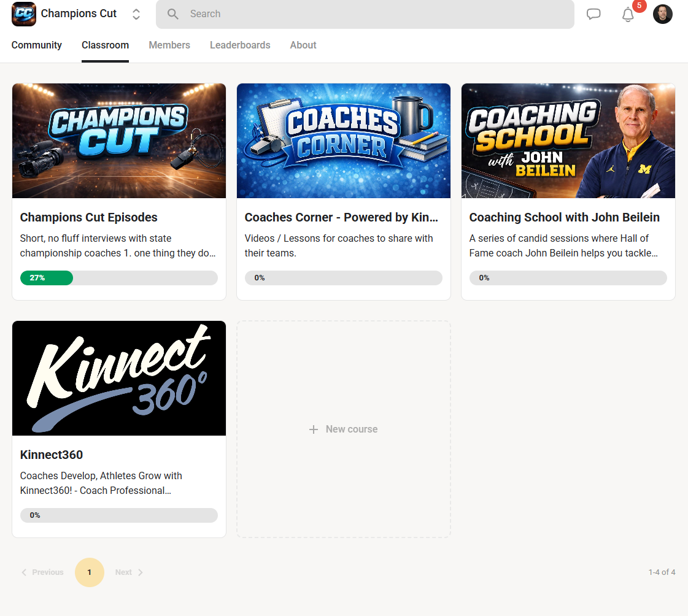The height and width of the screenshot is (616, 688).
Task: Expand the community switcher chevrons
Action: coord(136,14)
